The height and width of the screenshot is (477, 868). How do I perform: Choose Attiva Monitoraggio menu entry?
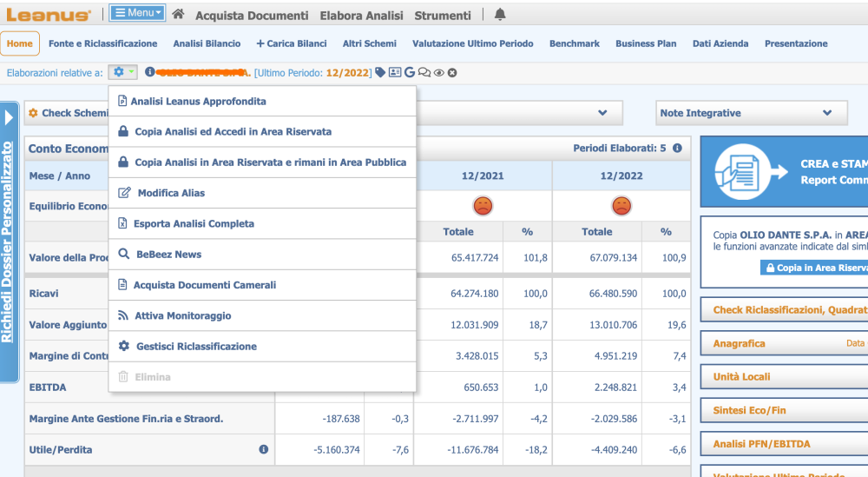[x=182, y=315]
